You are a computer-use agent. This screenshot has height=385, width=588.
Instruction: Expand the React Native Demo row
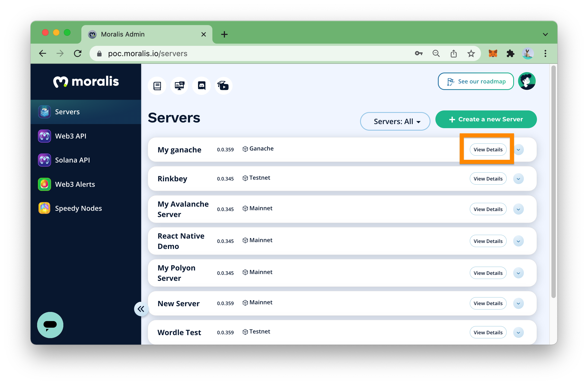click(518, 241)
